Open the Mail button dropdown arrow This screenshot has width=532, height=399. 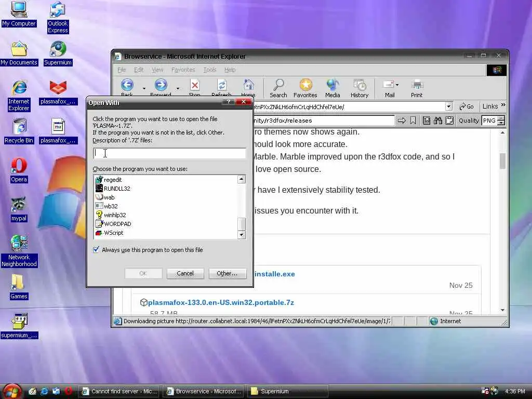[x=397, y=85]
